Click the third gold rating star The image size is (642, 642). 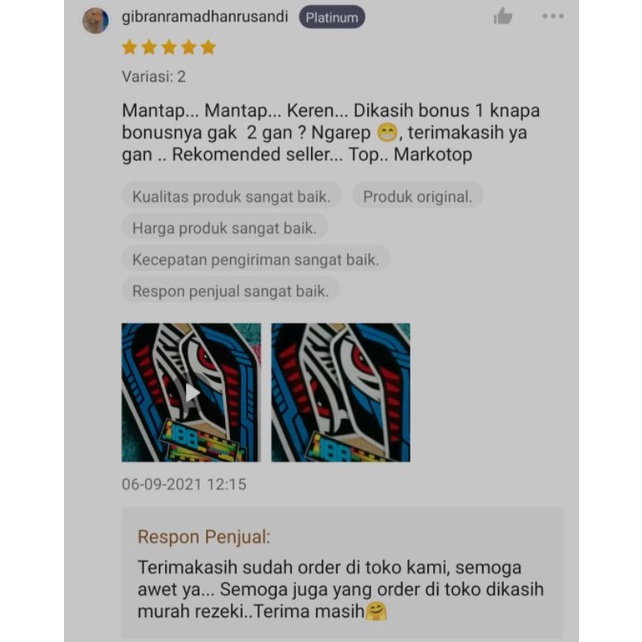point(169,47)
